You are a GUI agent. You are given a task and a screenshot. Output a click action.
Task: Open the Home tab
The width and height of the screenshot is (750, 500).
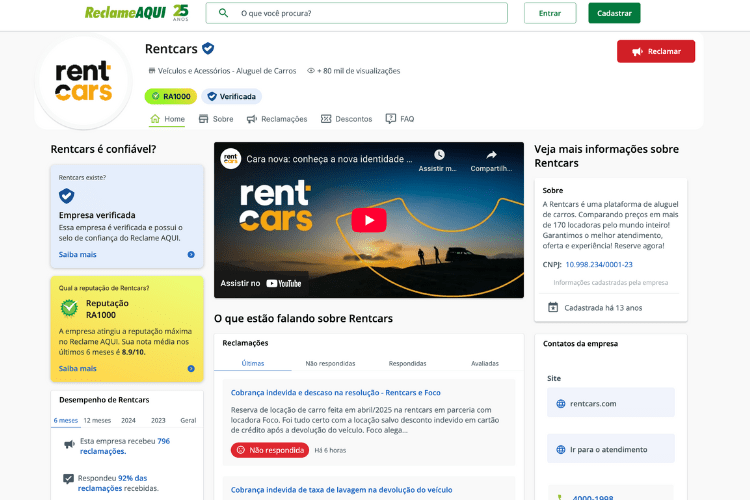[x=167, y=119]
